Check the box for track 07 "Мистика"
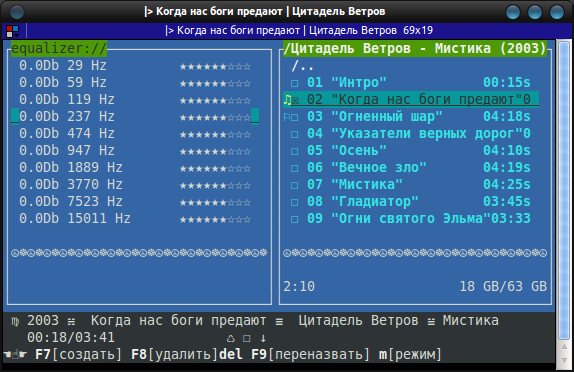This screenshot has height=372, width=574. (x=295, y=186)
